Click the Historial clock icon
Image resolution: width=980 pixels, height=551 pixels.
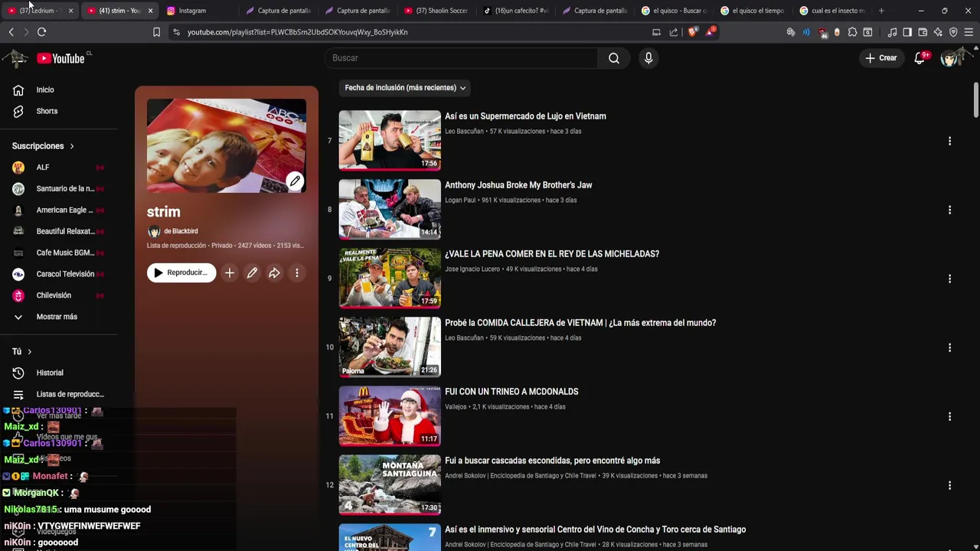click(18, 373)
